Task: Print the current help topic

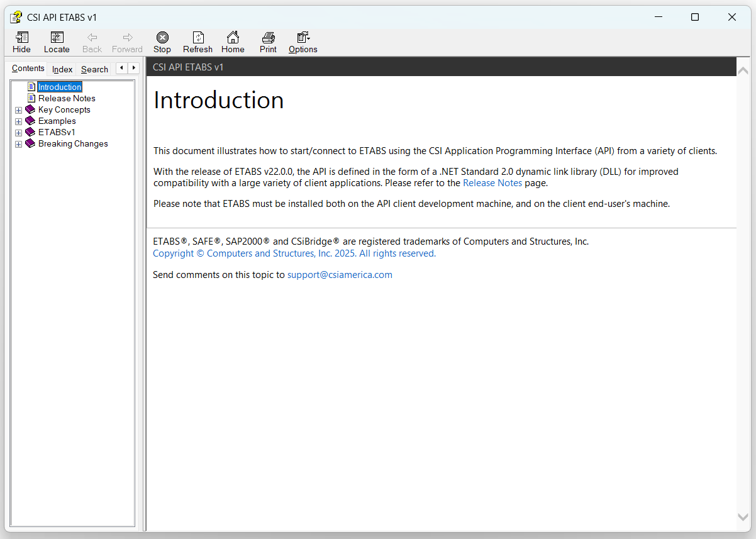Action: (x=268, y=38)
